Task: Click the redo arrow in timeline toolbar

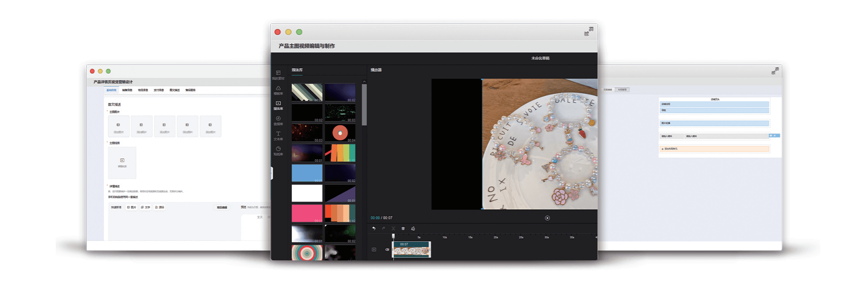Action: (383, 228)
